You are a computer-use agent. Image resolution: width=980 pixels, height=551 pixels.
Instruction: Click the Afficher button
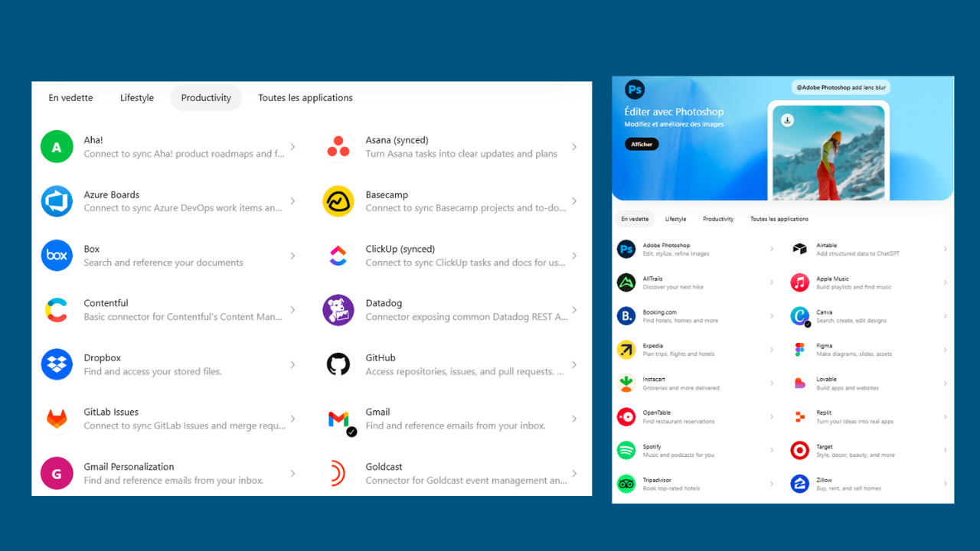pyautogui.click(x=642, y=144)
